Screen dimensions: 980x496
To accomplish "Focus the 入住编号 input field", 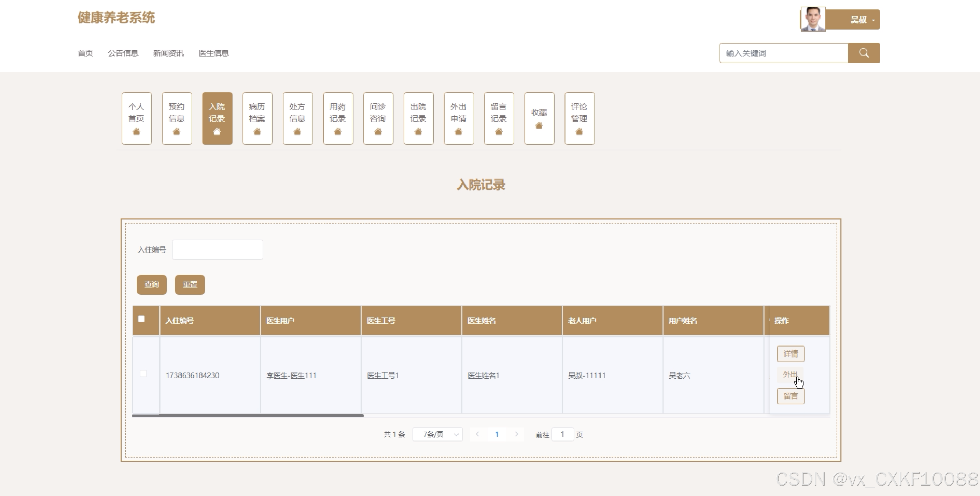I will [x=217, y=250].
